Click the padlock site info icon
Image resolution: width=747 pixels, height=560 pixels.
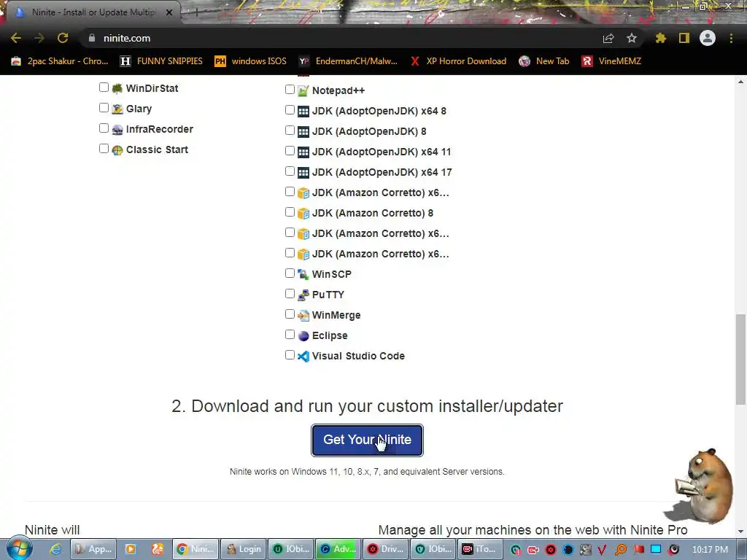(x=92, y=38)
